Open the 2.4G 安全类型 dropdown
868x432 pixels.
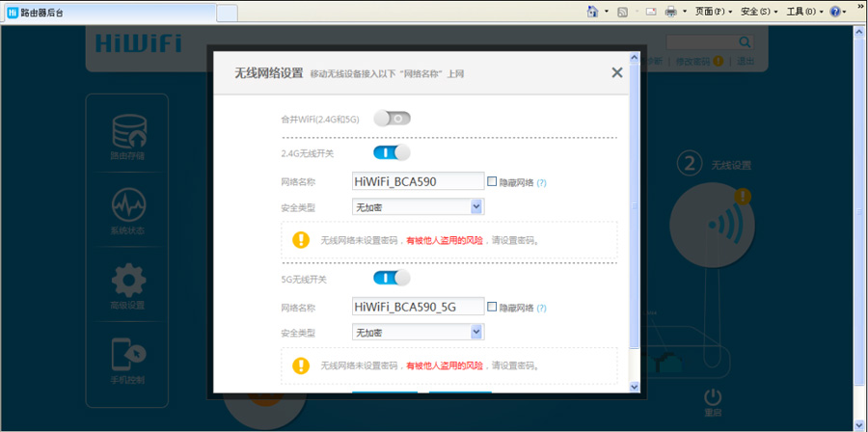pos(418,207)
